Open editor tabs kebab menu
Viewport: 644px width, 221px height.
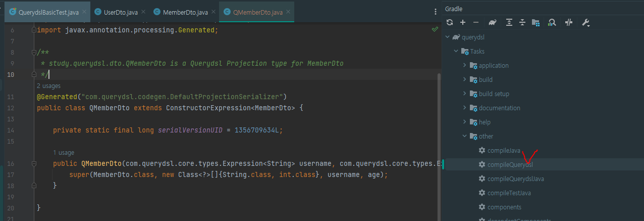point(436,12)
